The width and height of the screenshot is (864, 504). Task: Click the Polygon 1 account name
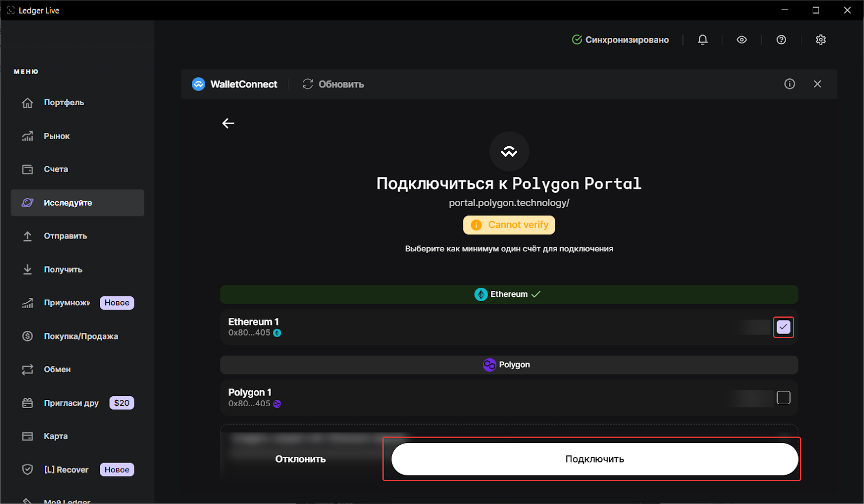click(x=250, y=392)
